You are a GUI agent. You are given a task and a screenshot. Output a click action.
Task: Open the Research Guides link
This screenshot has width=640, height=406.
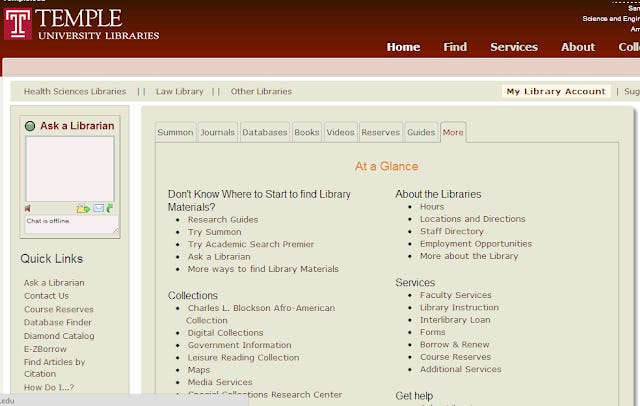click(x=223, y=220)
